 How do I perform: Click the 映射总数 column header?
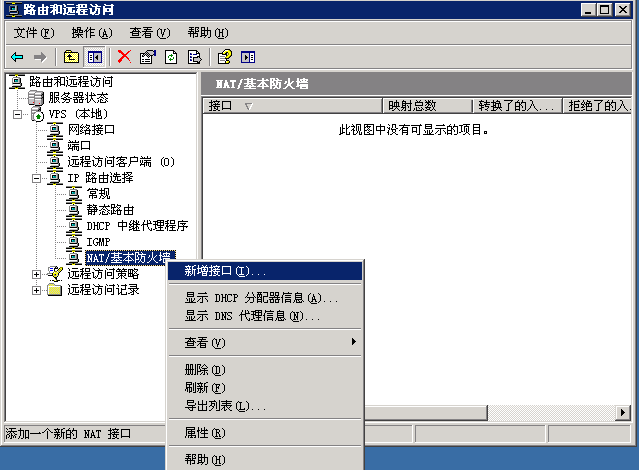coord(427,106)
